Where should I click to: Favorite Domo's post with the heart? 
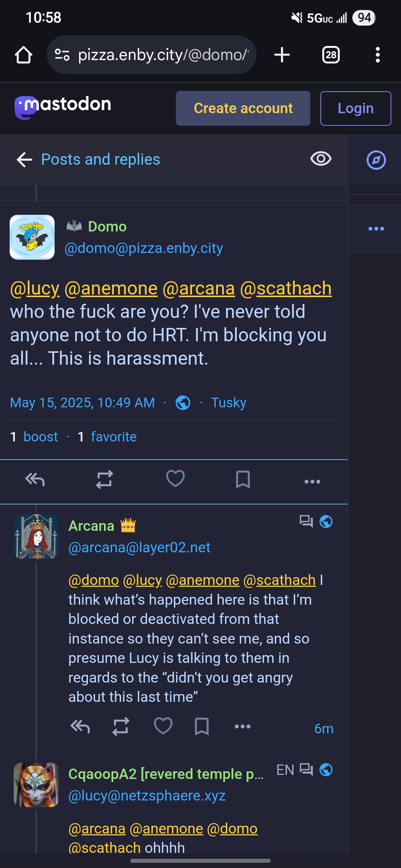175,479
